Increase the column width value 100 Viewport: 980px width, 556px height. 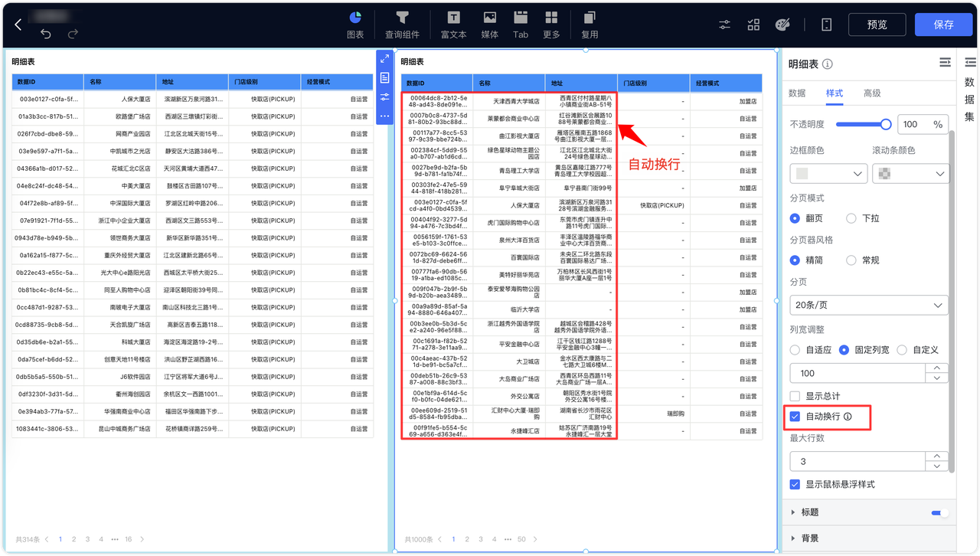point(938,368)
